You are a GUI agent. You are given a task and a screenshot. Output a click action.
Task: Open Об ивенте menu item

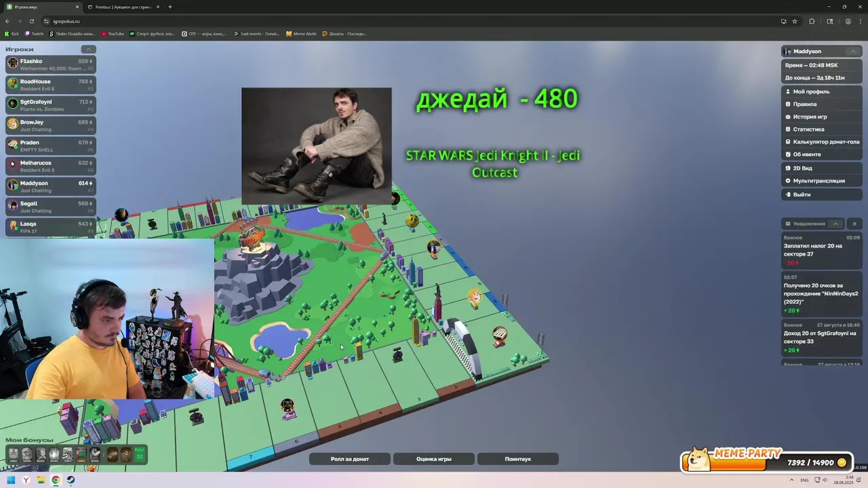click(822, 155)
